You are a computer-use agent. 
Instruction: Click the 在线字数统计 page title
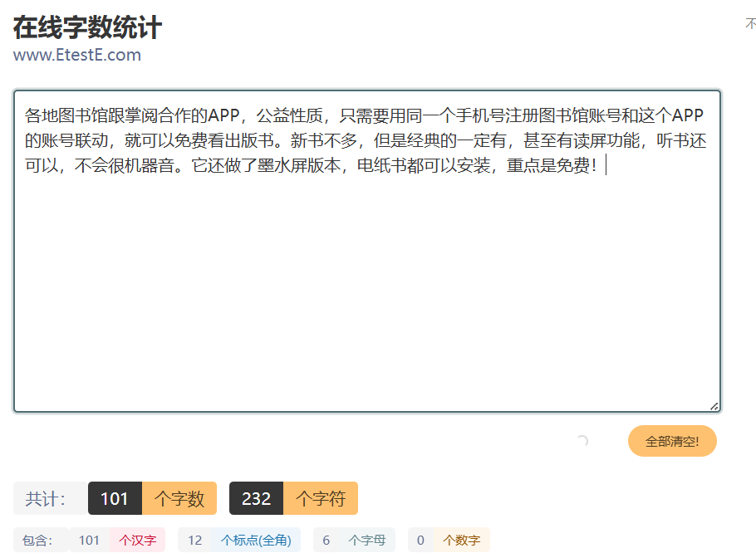tap(87, 27)
